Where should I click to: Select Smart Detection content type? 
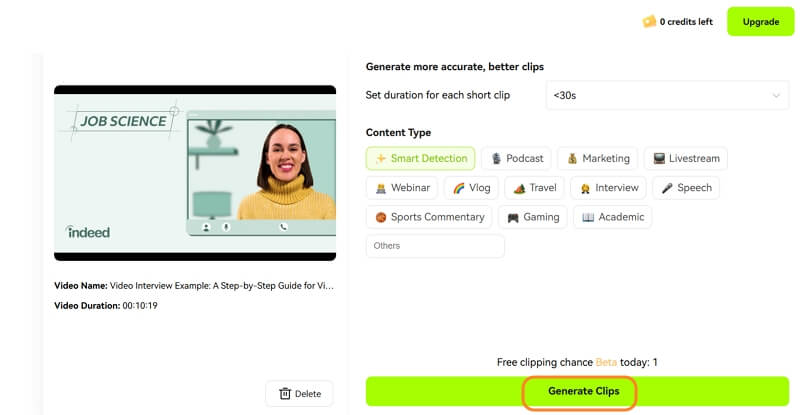pyautogui.click(x=420, y=158)
